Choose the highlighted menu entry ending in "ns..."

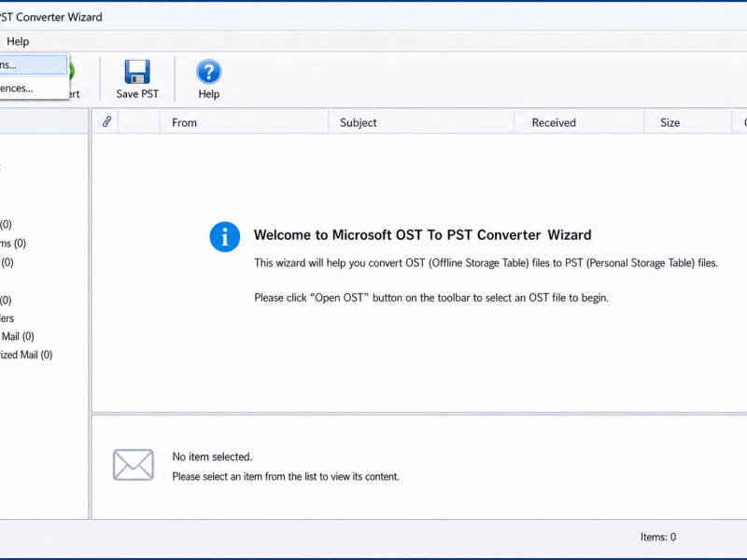point(33,64)
